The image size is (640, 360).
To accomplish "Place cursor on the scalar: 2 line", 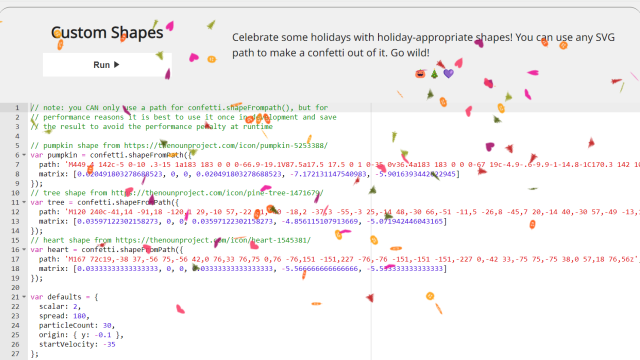I will click(60, 307).
